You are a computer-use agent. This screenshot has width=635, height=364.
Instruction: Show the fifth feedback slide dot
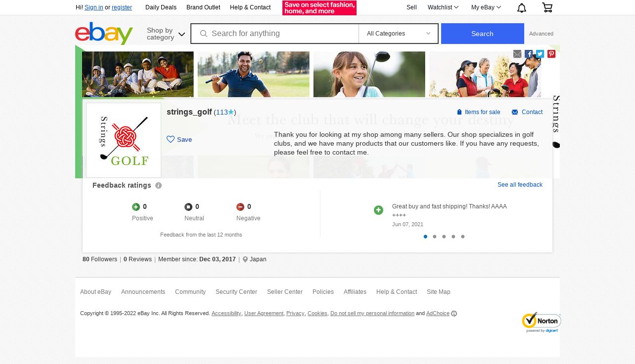(x=463, y=237)
